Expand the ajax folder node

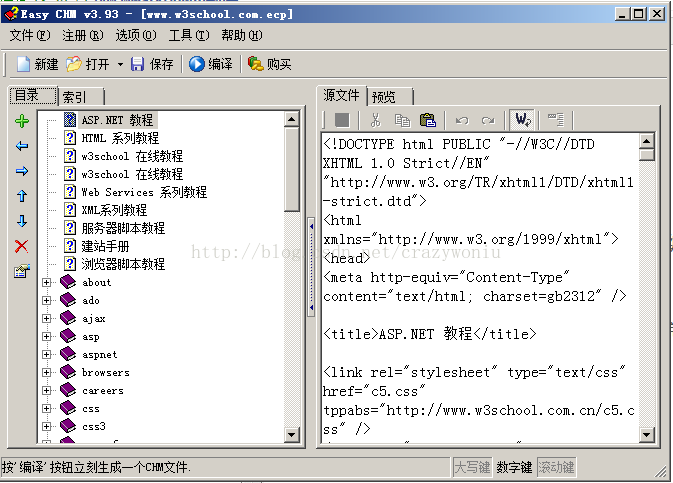[x=46, y=319]
